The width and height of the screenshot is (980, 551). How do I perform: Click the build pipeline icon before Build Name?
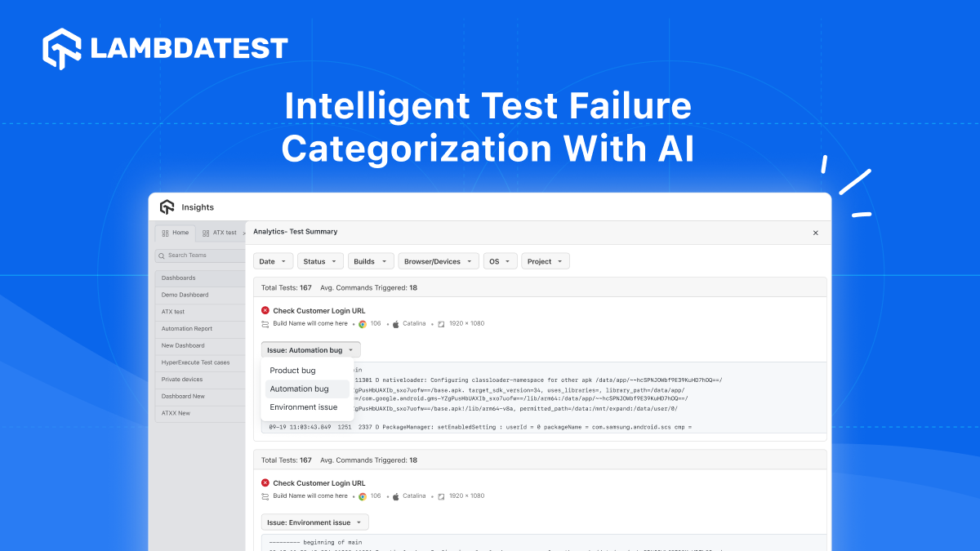[265, 323]
